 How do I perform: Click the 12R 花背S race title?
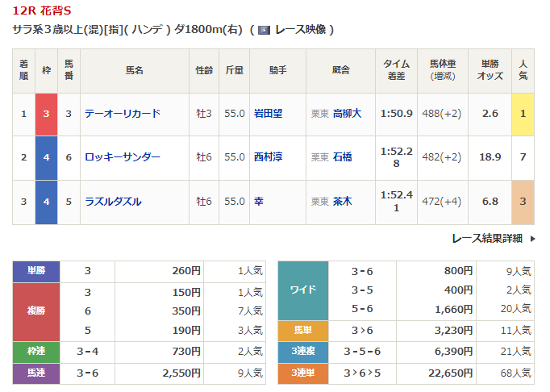(40, 10)
